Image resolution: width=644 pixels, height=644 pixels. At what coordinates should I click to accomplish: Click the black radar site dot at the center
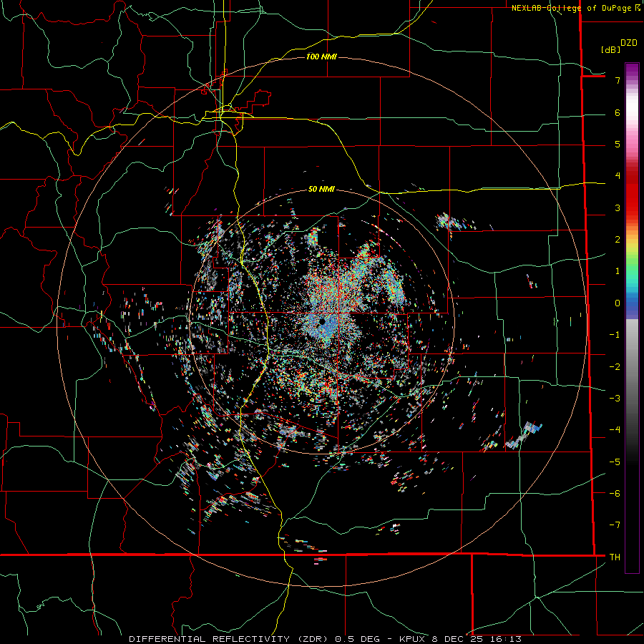(323, 321)
